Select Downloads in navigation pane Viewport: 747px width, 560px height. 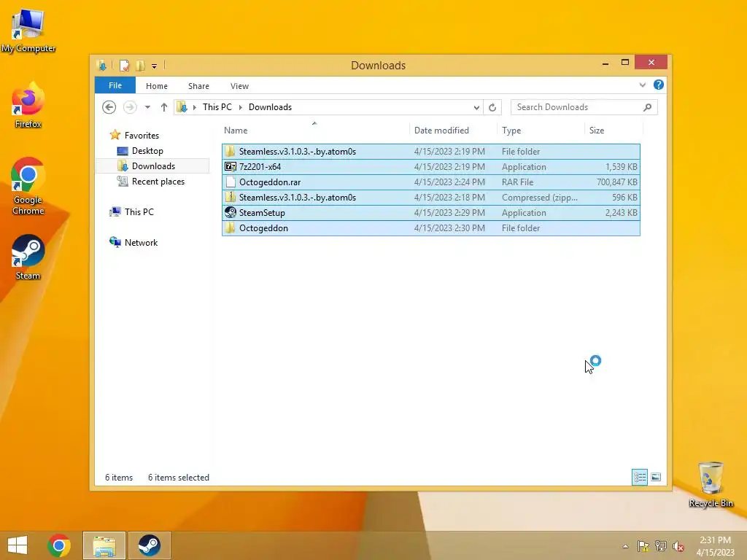153,166
